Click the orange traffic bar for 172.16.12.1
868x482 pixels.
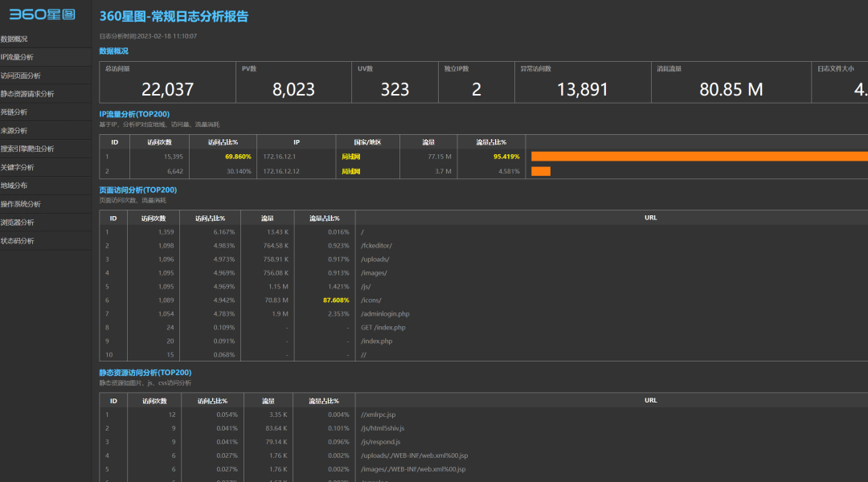point(700,157)
